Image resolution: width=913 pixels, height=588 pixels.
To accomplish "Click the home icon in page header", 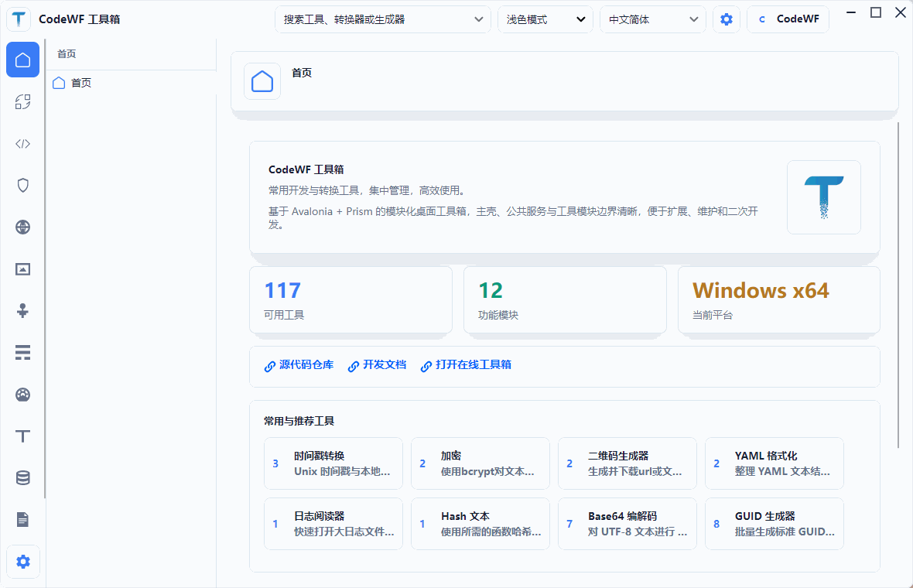I will (262, 81).
